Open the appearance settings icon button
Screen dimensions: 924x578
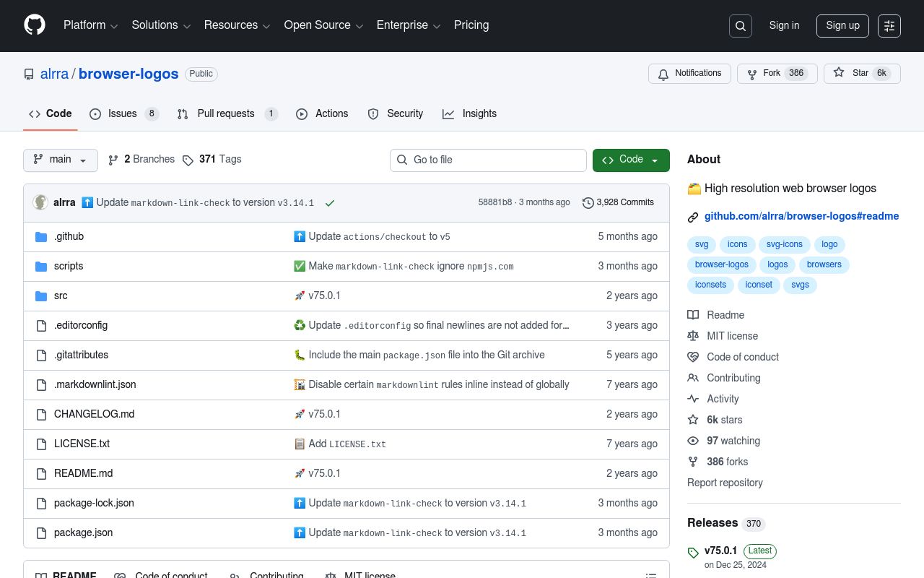click(x=889, y=26)
